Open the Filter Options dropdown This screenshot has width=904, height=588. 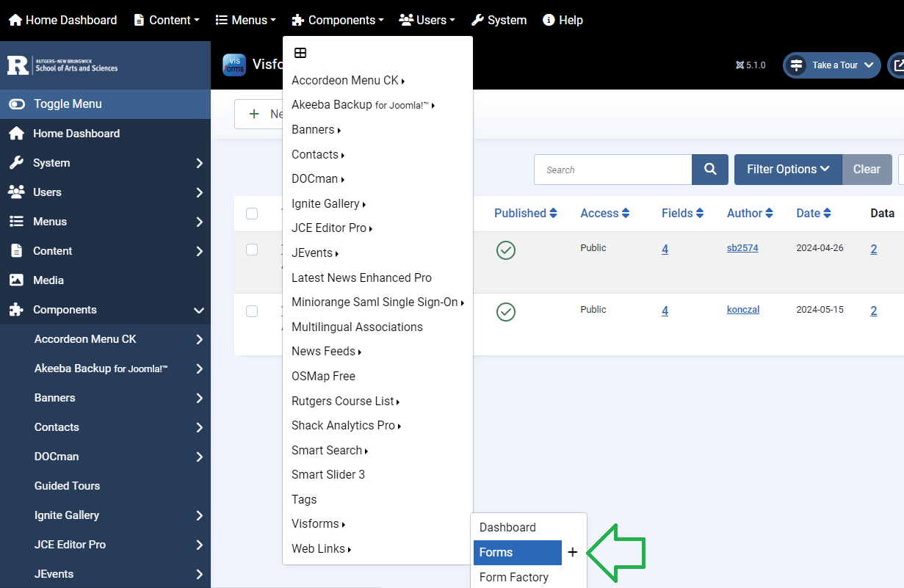788,170
